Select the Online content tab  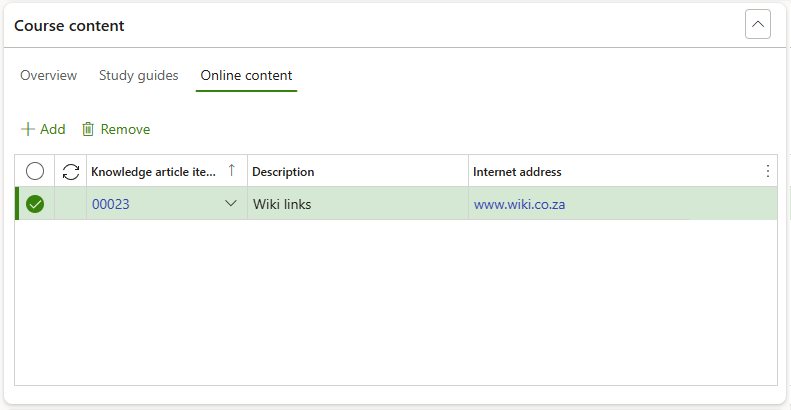click(246, 75)
